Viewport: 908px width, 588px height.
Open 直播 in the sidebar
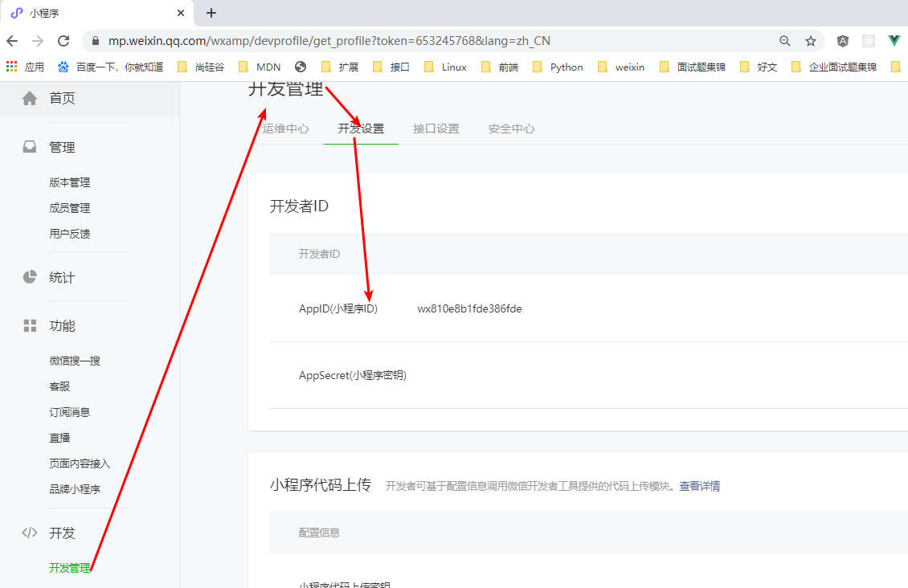click(59, 438)
